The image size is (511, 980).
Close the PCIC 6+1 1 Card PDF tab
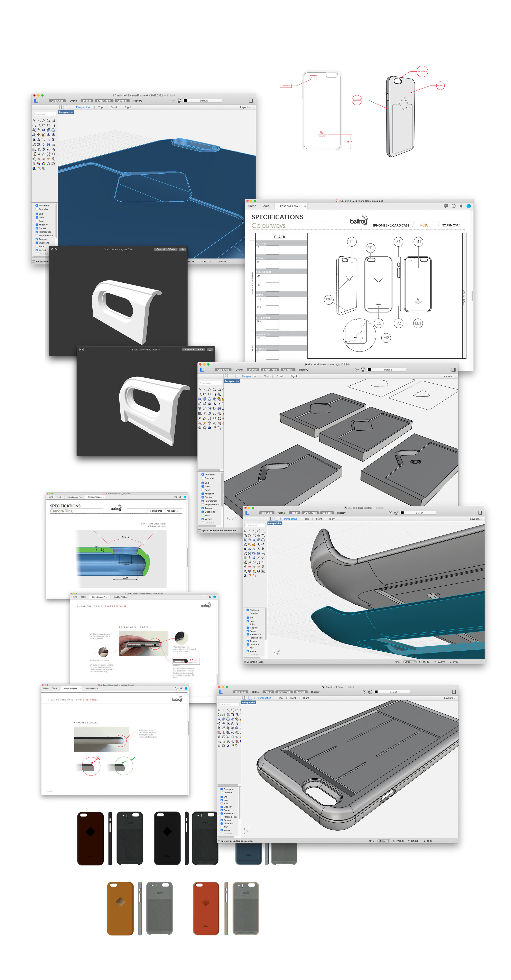[x=305, y=206]
